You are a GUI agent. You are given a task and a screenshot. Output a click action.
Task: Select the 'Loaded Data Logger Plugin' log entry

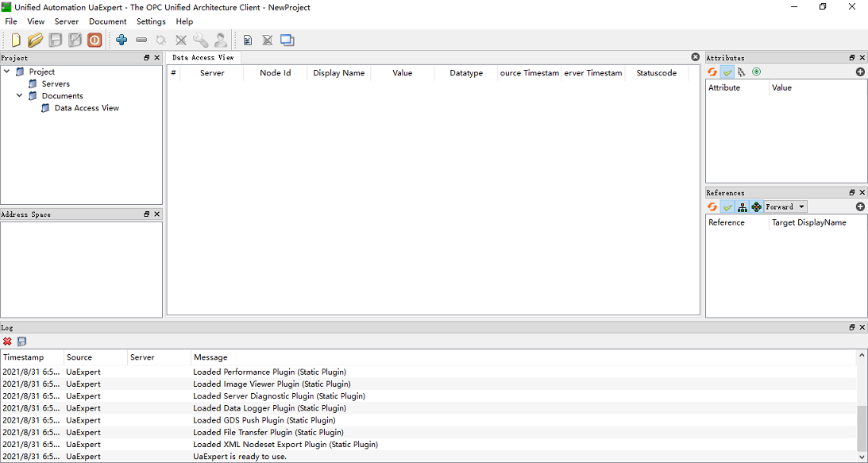pyautogui.click(x=429, y=408)
